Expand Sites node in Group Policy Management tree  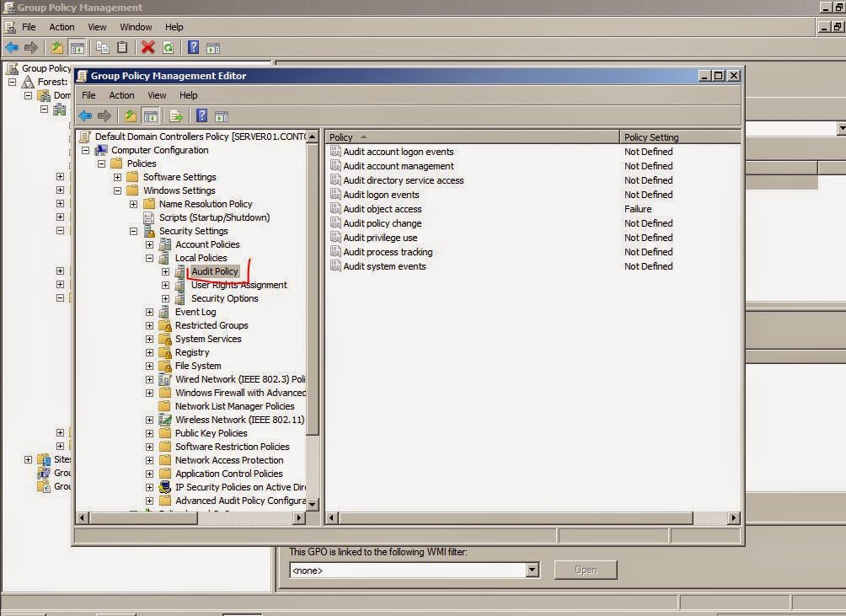[28, 459]
